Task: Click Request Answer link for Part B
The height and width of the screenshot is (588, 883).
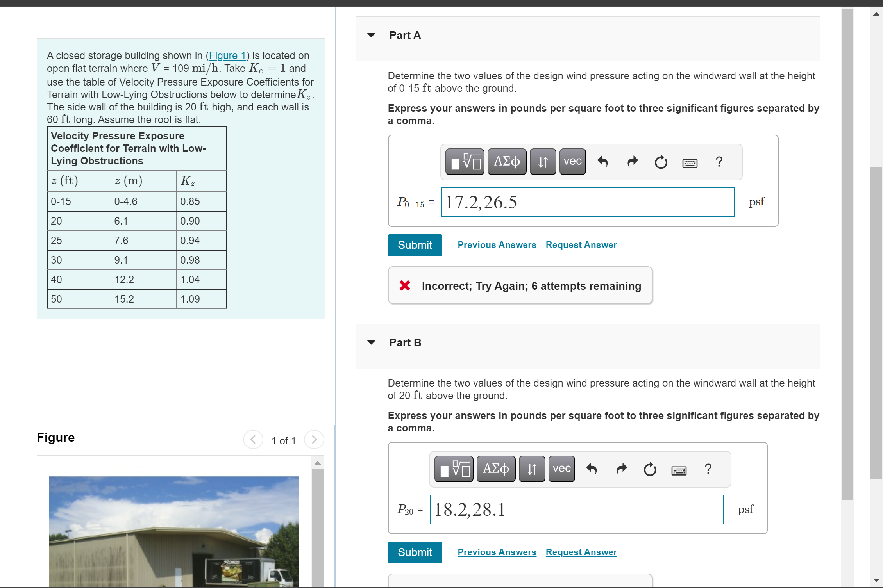Action: pos(581,552)
